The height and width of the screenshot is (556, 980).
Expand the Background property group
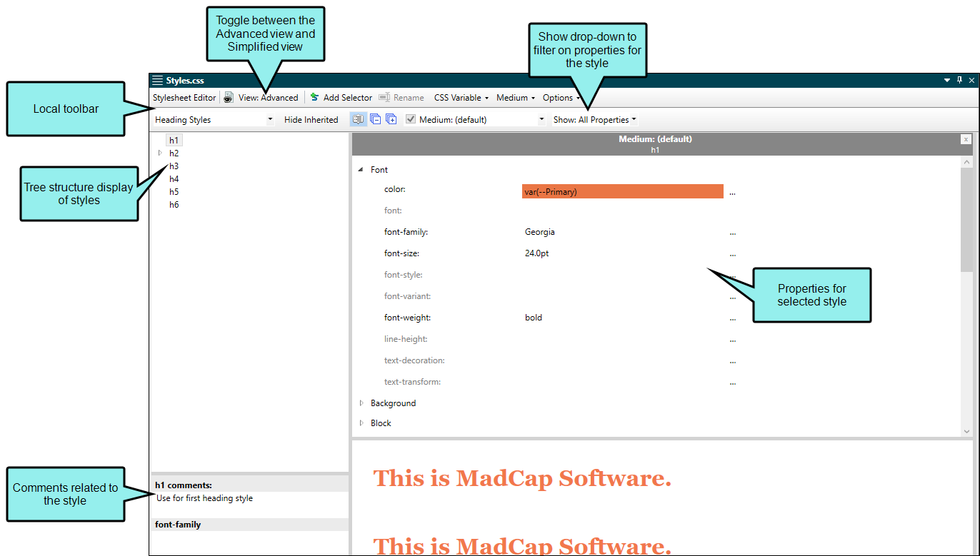[x=361, y=403]
